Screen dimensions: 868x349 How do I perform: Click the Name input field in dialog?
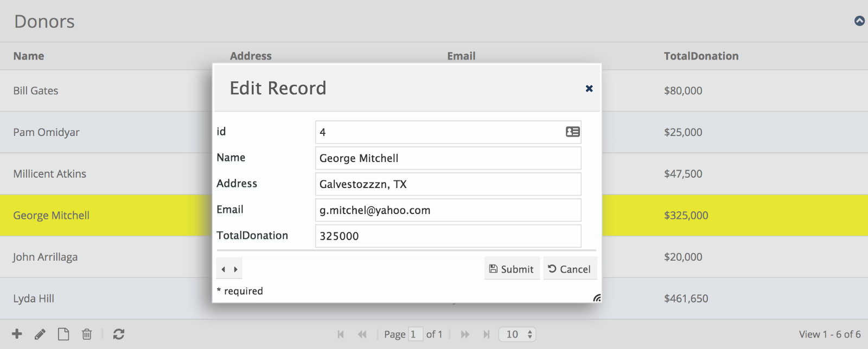(448, 158)
